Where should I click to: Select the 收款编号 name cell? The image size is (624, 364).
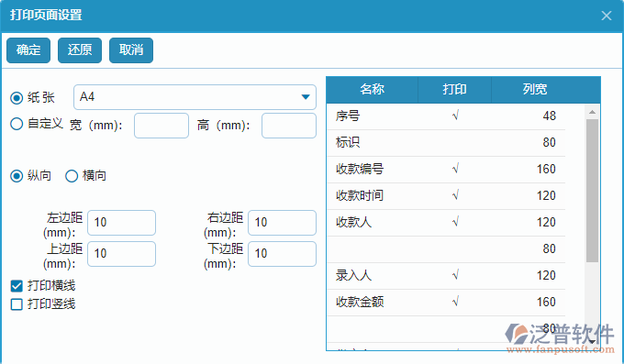(x=372, y=169)
